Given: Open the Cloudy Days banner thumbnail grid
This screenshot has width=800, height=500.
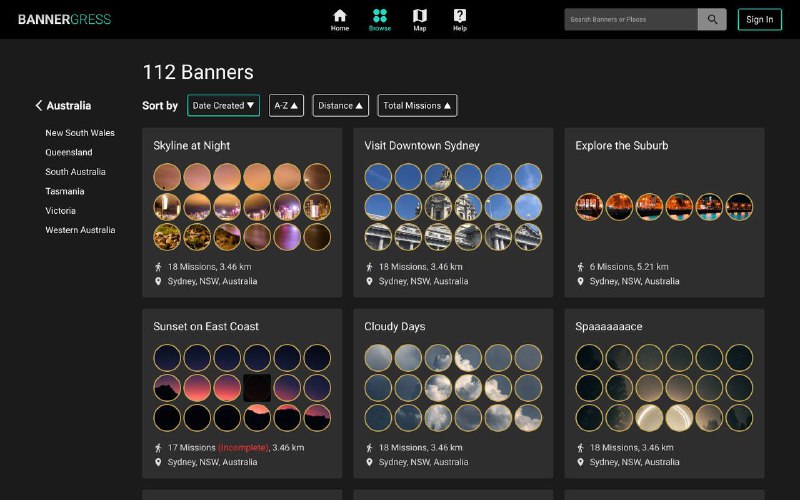Looking at the screenshot, I should pos(453,387).
